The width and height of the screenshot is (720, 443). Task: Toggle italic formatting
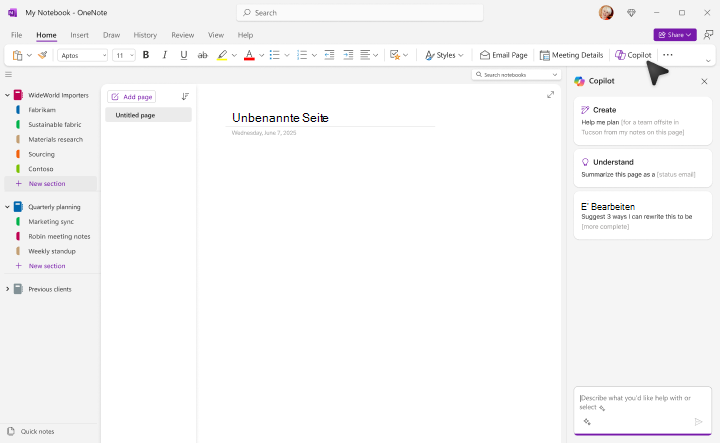(164, 55)
